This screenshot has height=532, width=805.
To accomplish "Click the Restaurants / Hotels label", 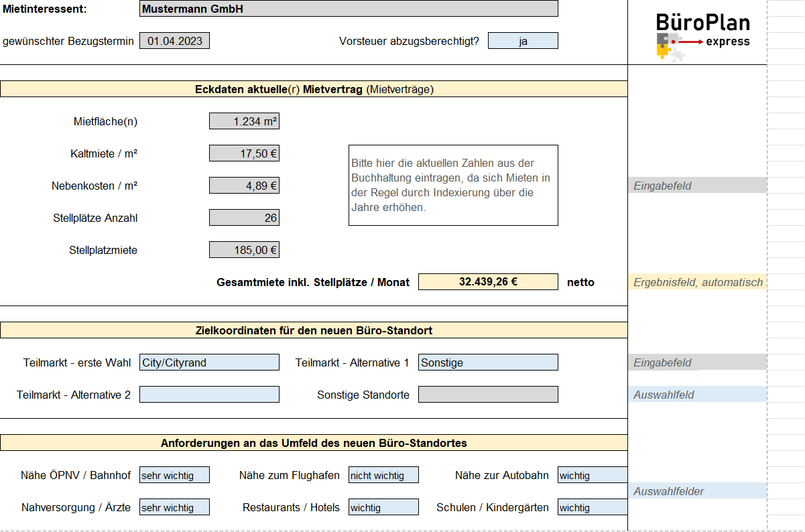I will pyautogui.click(x=291, y=507).
